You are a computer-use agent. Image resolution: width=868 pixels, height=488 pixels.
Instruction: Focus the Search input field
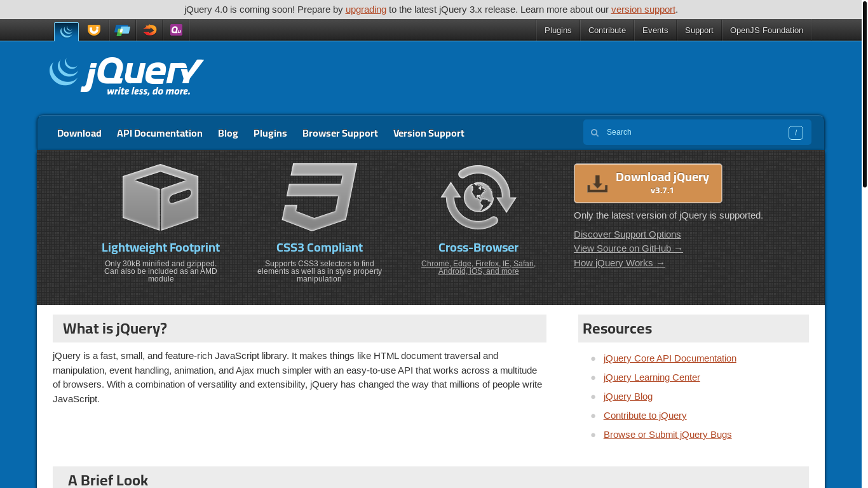697,132
